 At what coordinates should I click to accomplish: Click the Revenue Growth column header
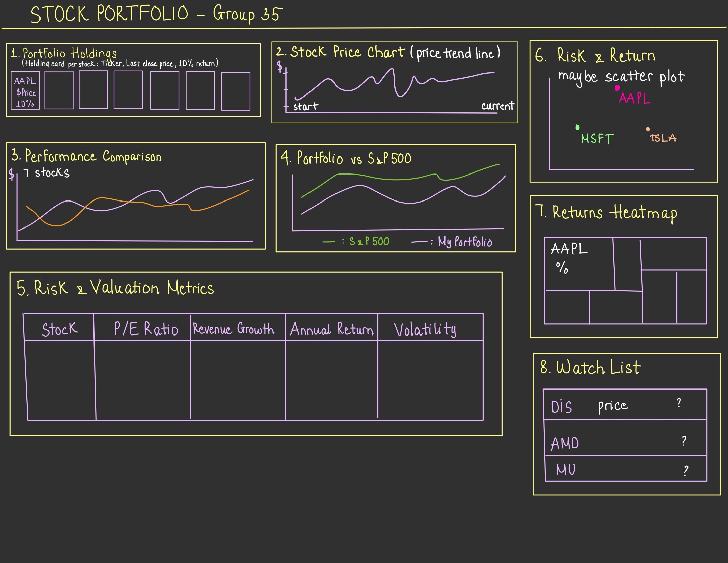234,328
